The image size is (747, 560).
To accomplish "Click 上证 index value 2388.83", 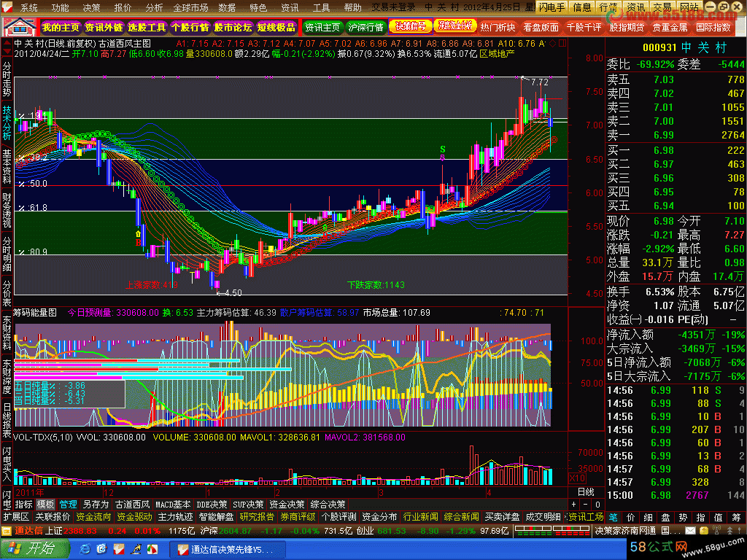I will (80, 531).
